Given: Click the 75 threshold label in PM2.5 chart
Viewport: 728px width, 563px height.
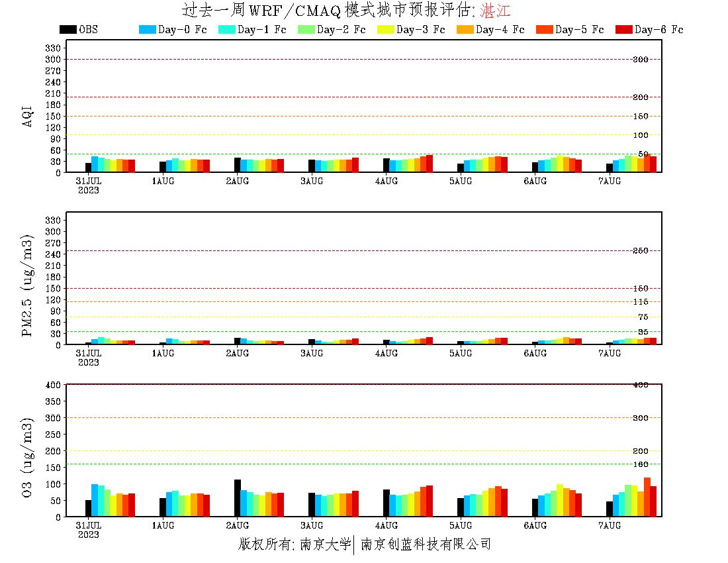Looking at the screenshot, I should coord(643,317).
